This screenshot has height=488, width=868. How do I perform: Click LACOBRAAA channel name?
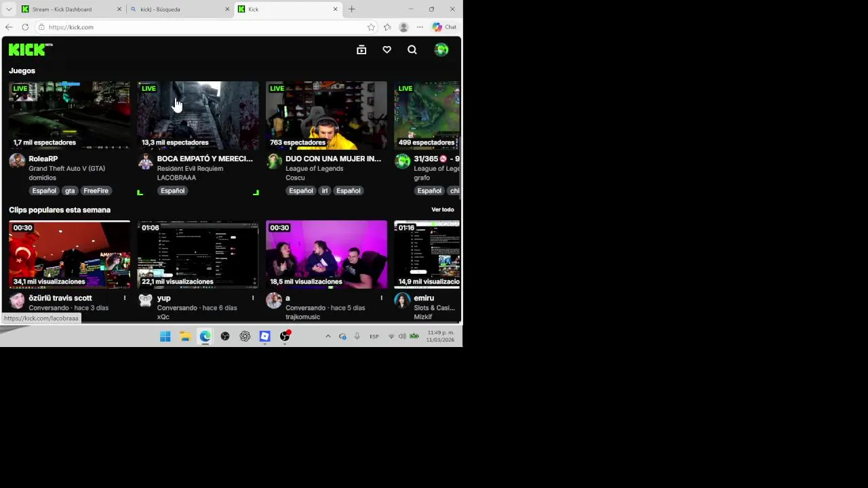coord(176,178)
